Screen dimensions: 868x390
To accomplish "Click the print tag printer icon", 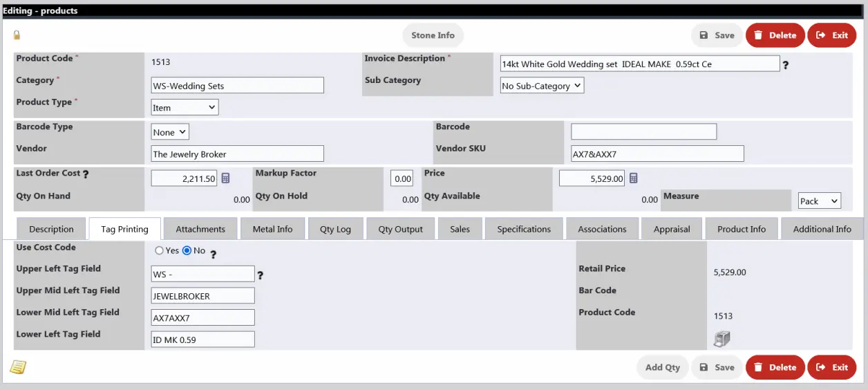I will 722,339.
